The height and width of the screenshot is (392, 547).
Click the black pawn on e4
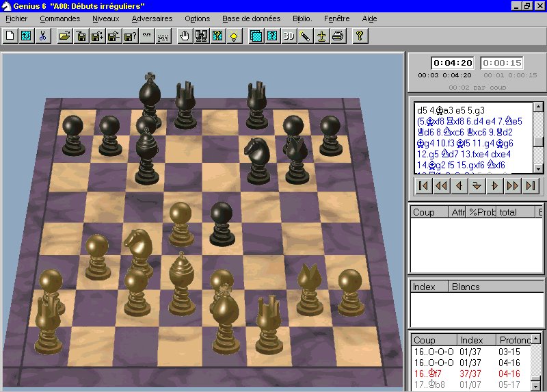click(222, 225)
